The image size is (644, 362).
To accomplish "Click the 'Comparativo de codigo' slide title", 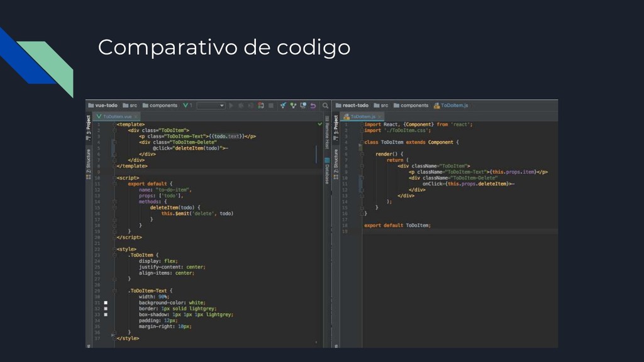I will pyautogui.click(x=224, y=47).
